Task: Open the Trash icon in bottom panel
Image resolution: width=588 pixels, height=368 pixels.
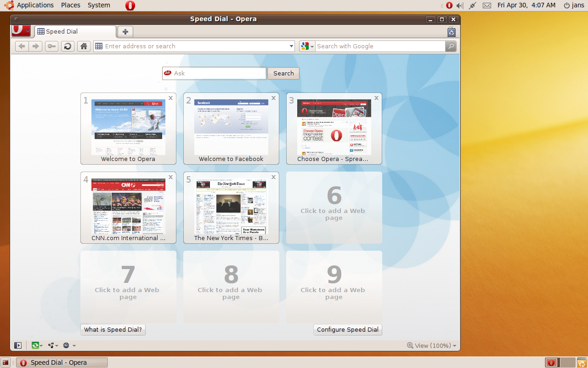Action: click(x=582, y=362)
